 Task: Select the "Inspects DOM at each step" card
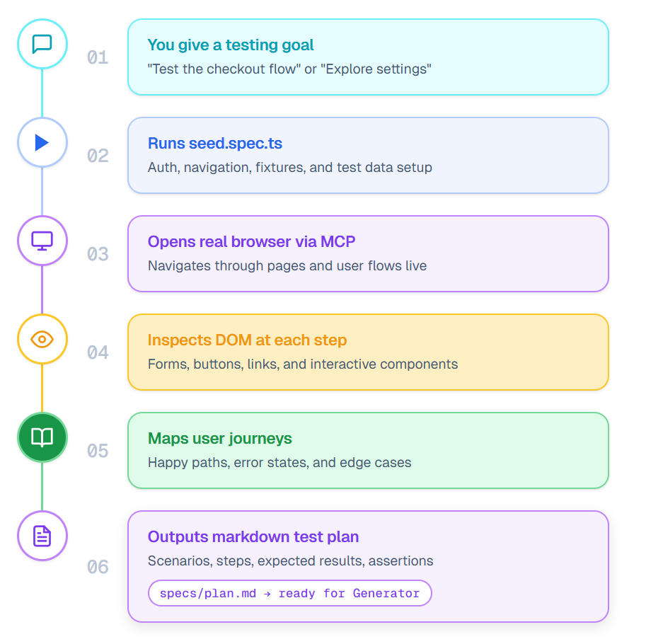[x=368, y=352]
